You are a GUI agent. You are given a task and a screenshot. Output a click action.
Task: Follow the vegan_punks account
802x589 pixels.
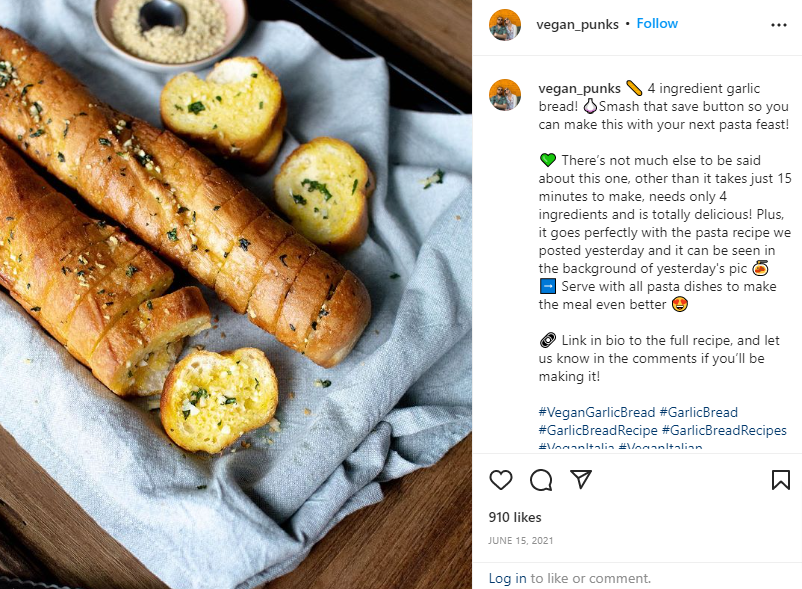657,23
